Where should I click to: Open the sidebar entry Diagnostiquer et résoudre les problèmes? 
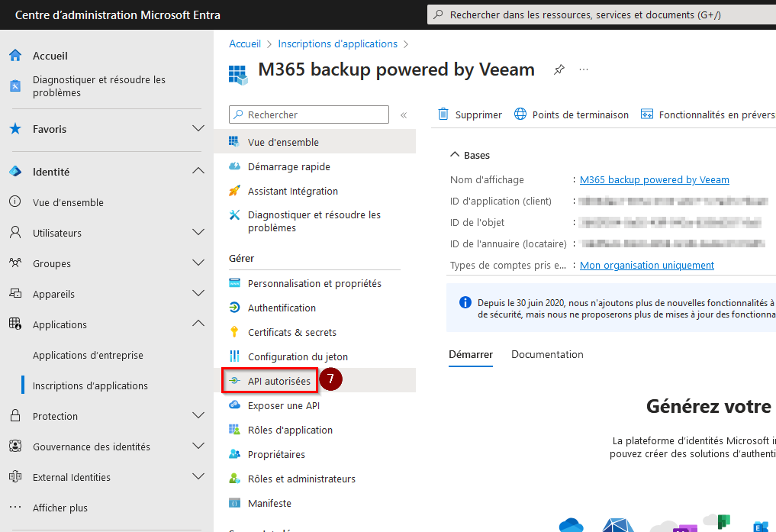click(99, 86)
